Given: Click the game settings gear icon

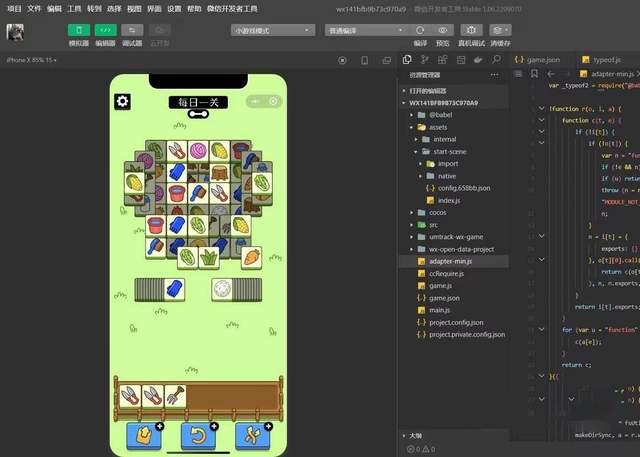Looking at the screenshot, I should click(x=123, y=101).
